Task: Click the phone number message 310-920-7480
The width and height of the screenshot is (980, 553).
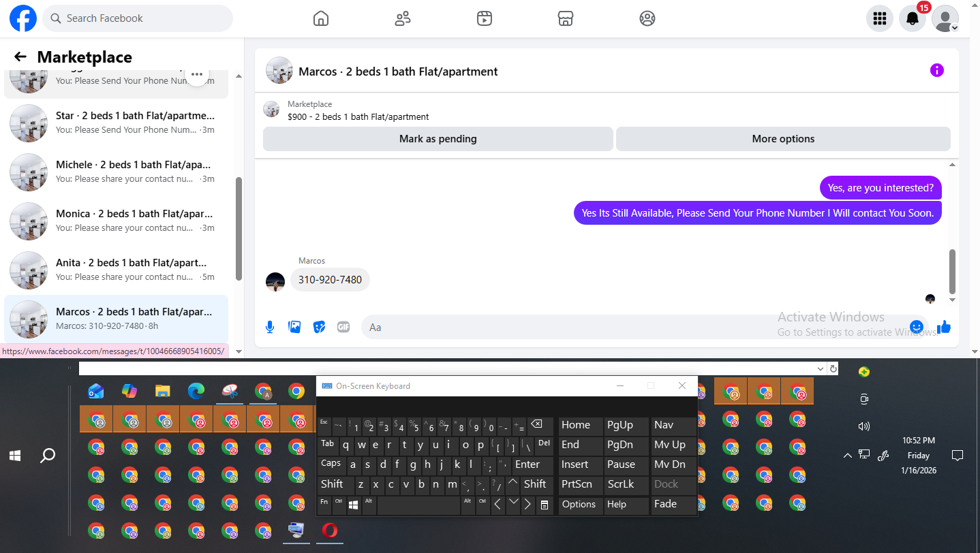Action: tap(330, 280)
